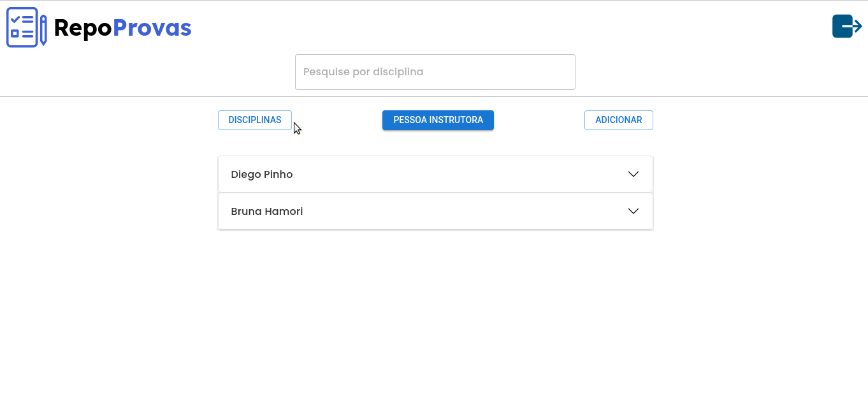Click the logout icon in the header
868x396 pixels.
point(847,26)
